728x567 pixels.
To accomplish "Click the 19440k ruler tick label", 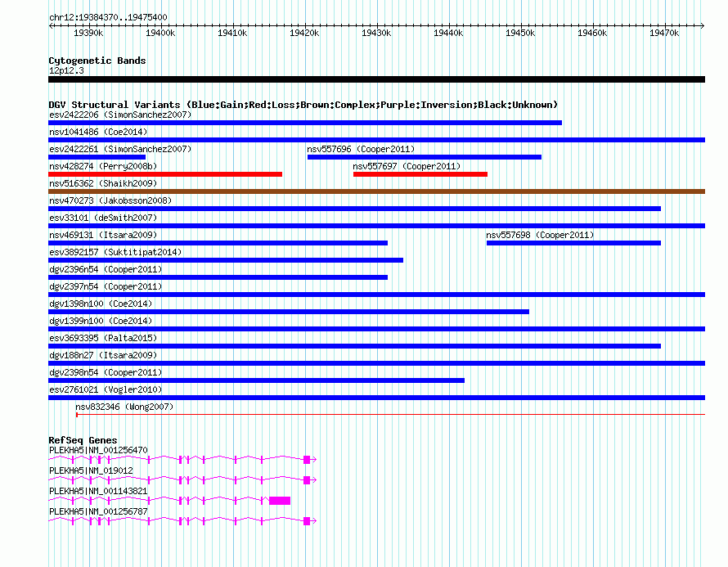I will tap(448, 34).
